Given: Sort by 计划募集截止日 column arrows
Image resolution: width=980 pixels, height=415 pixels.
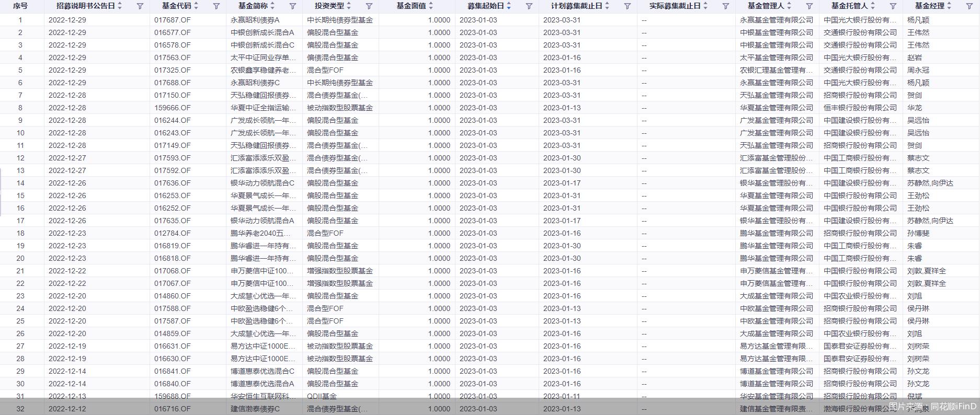Looking at the screenshot, I should coord(607,6).
